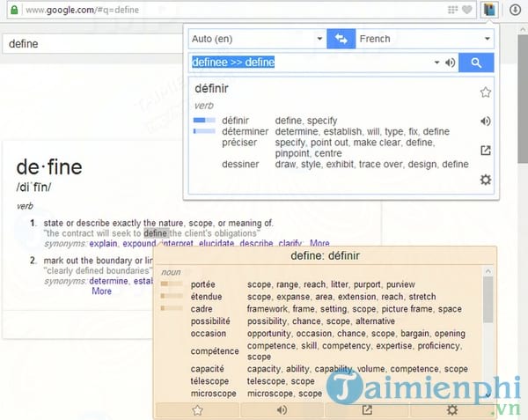Click the green padlock security icon
The height and width of the screenshot is (420, 528).
[x=14, y=10]
